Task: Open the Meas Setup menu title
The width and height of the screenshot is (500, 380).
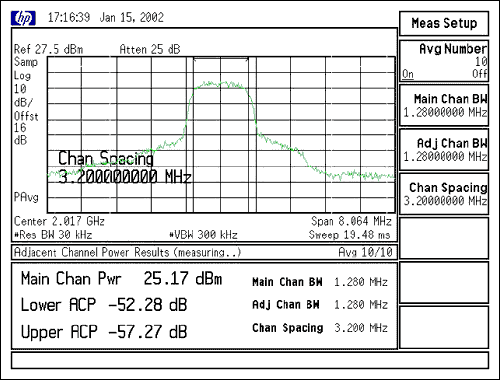Action: pos(444,23)
